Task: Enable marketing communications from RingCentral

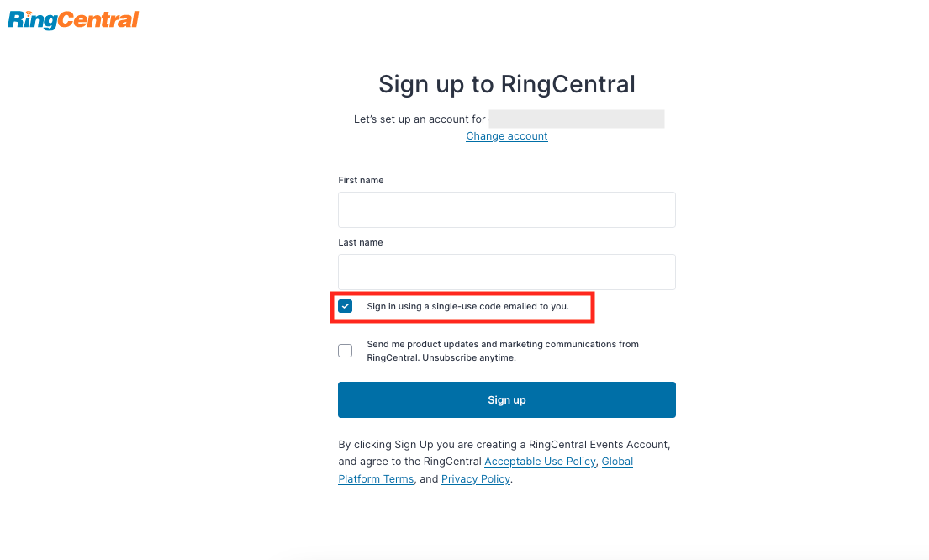Action: click(345, 350)
